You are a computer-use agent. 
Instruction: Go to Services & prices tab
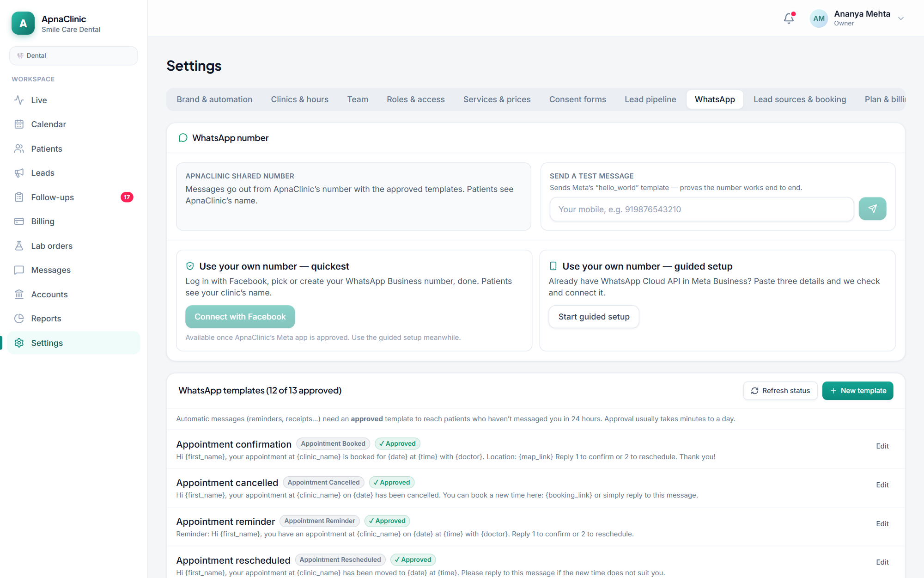point(497,99)
